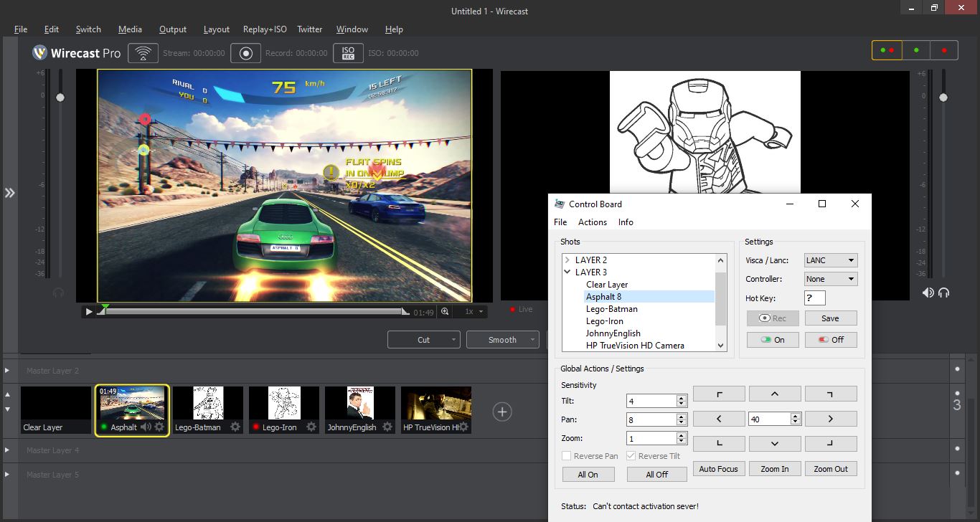Screen dimensions: 980x522
Task: Open the Layout menu
Action: tap(217, 29)
